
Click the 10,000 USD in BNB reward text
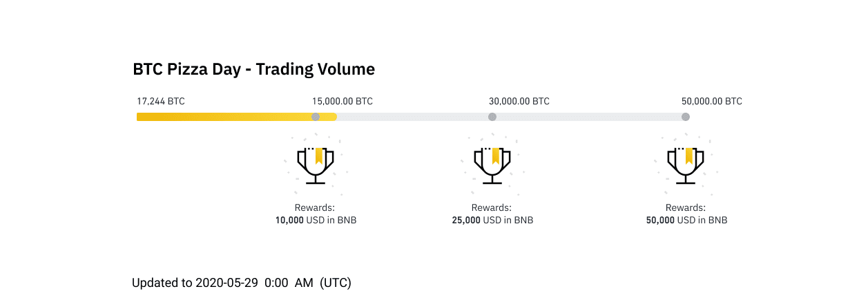pos(316,221)
